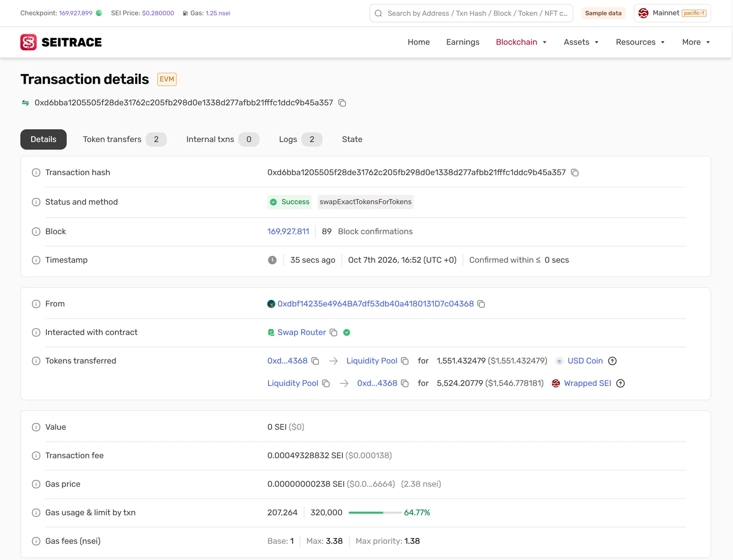Open the Swap Router contract link
The width and height of the screenshot is (733, 560).
[x=301, y=332]
